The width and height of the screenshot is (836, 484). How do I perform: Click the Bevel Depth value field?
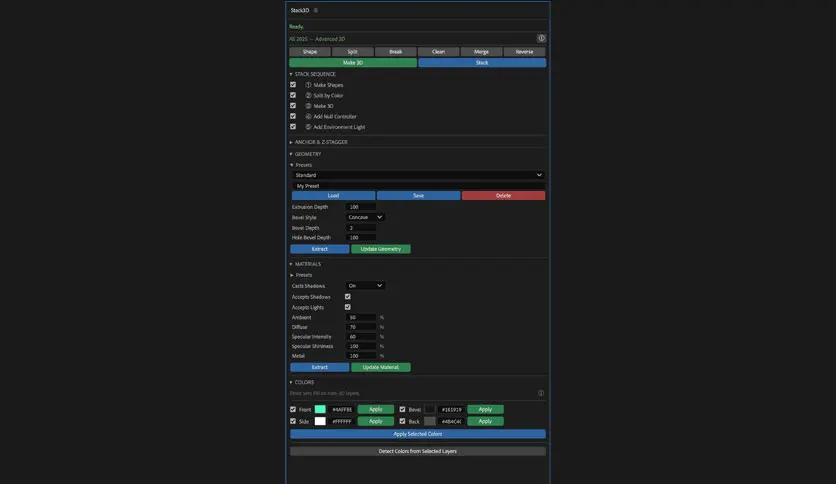click(x=361, y=228)
